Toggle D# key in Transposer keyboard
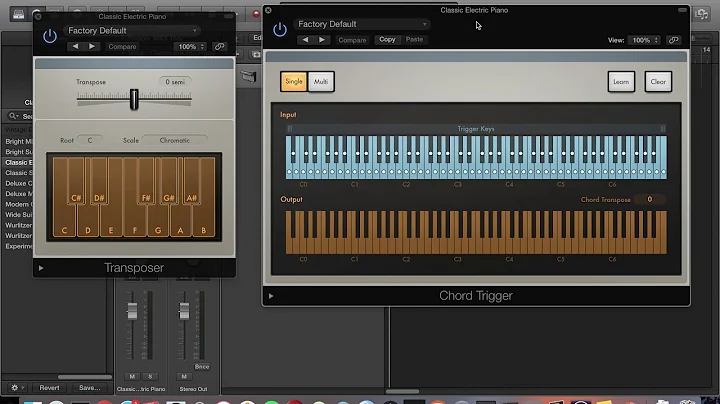 coord(99,181)
